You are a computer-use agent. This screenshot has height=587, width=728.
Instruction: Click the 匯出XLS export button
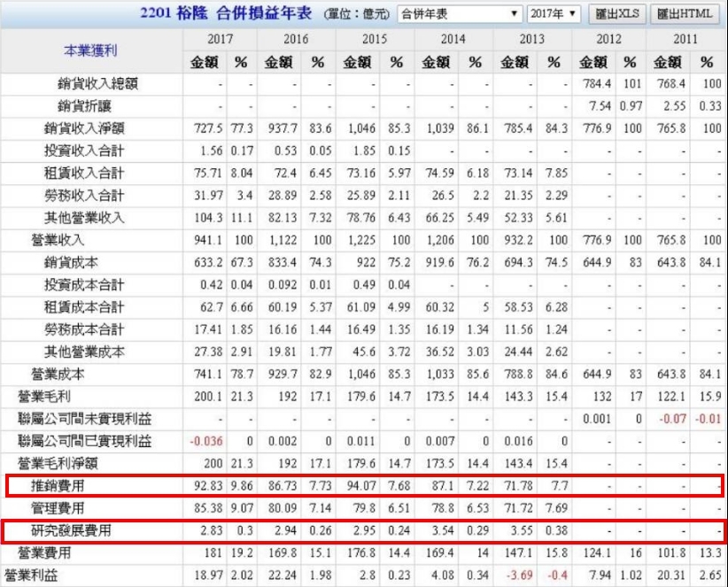pos(617,14)
